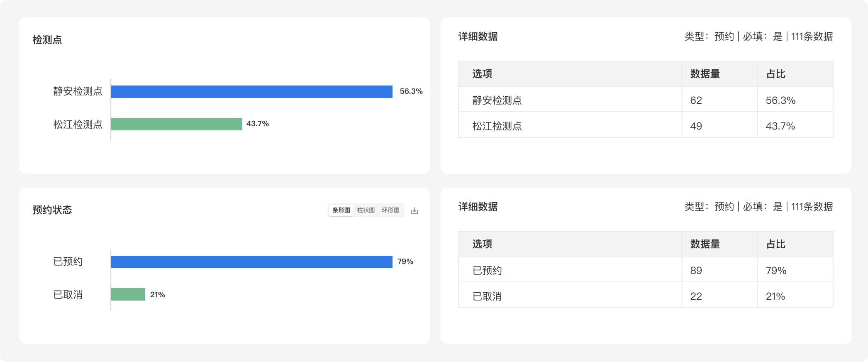Click 数据量 header in 预约状态 detail table
The image size is (868, 362).
click(705, 244)
